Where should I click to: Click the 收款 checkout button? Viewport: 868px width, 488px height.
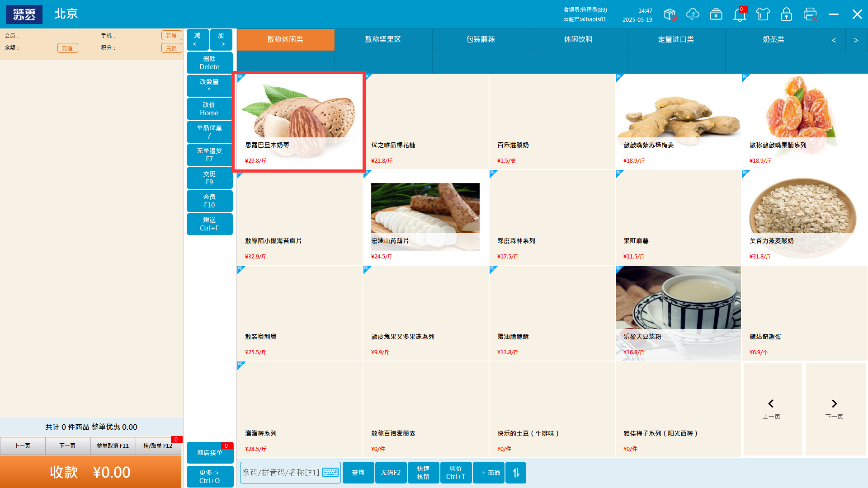90,472
